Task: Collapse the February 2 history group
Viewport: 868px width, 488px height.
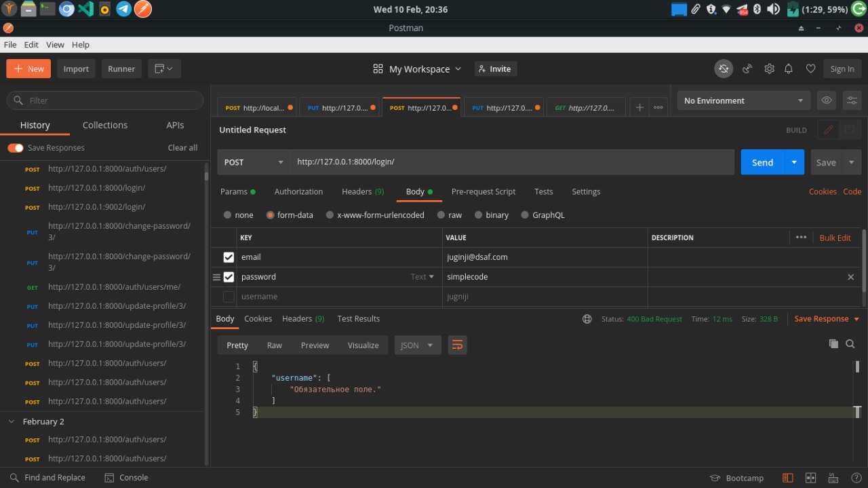Action: click(x=12, y=421)
